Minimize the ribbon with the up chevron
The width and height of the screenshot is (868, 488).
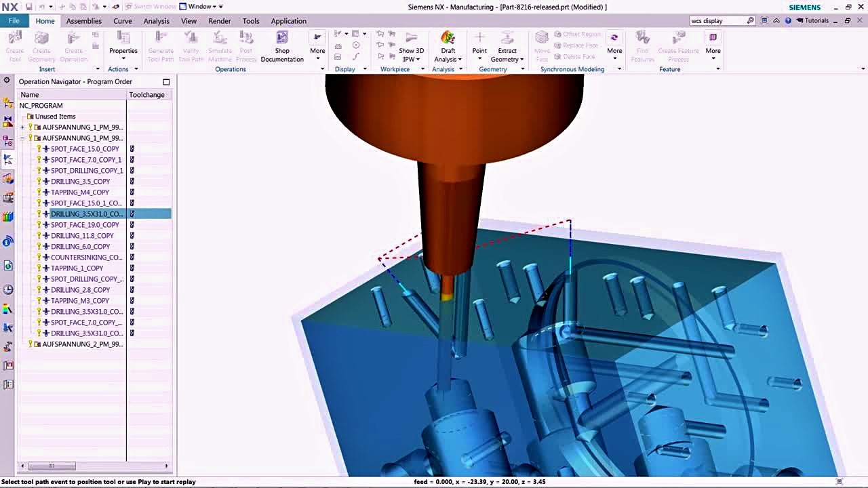pos(776,21)
